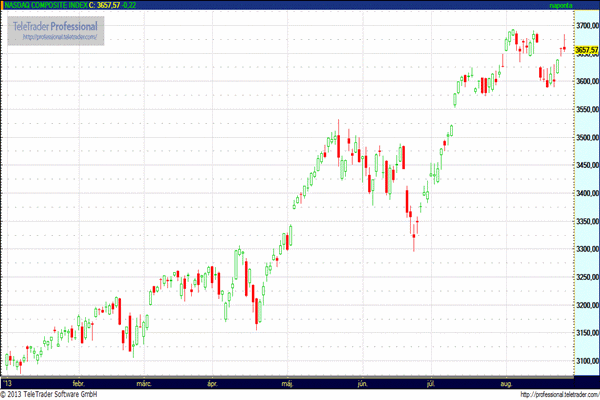The height and width of the screenshot is (400, 600).
Task: Click the -0.22 change value in header
Action: coord(129,5)
